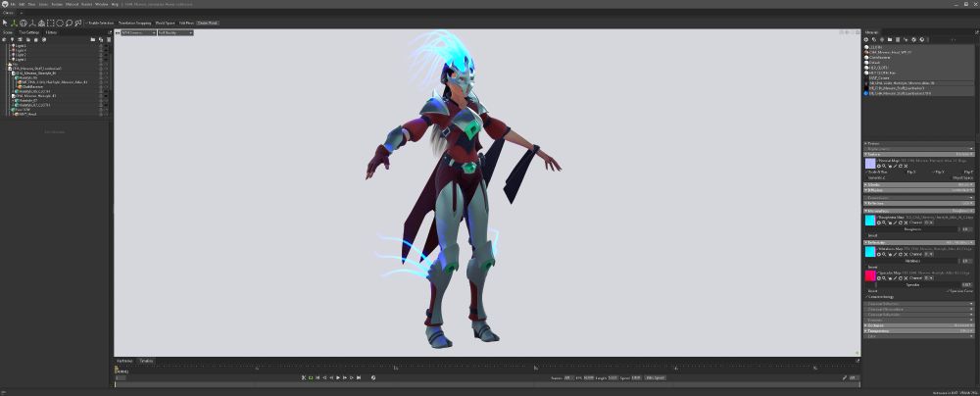Image resolution: width=980 pixels, height=396 pixels.
Task: Open Normal Map texture settings gear
Action: coord(879,166)
